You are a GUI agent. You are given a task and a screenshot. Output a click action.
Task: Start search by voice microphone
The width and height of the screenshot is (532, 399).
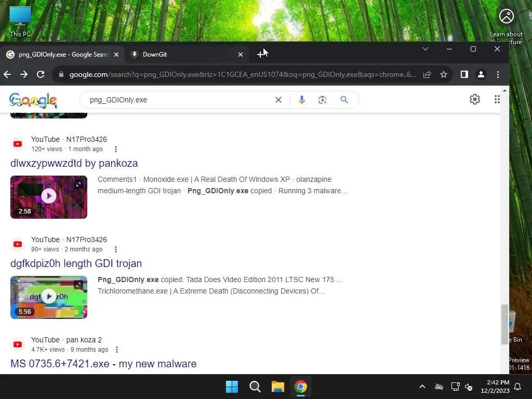tap(302, 100)
